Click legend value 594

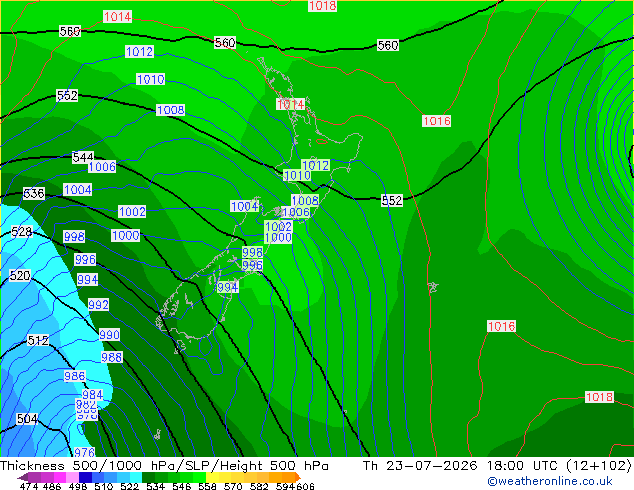pos(285,486)
